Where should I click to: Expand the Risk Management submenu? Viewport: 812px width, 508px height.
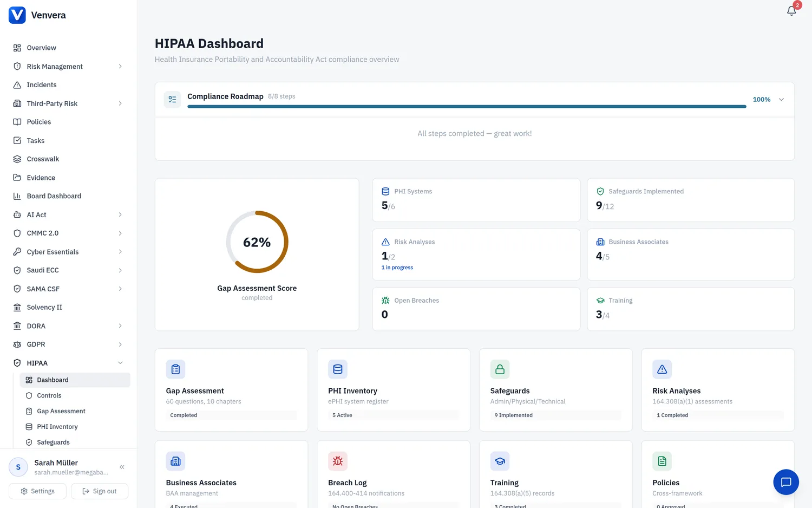click(120, 67)
